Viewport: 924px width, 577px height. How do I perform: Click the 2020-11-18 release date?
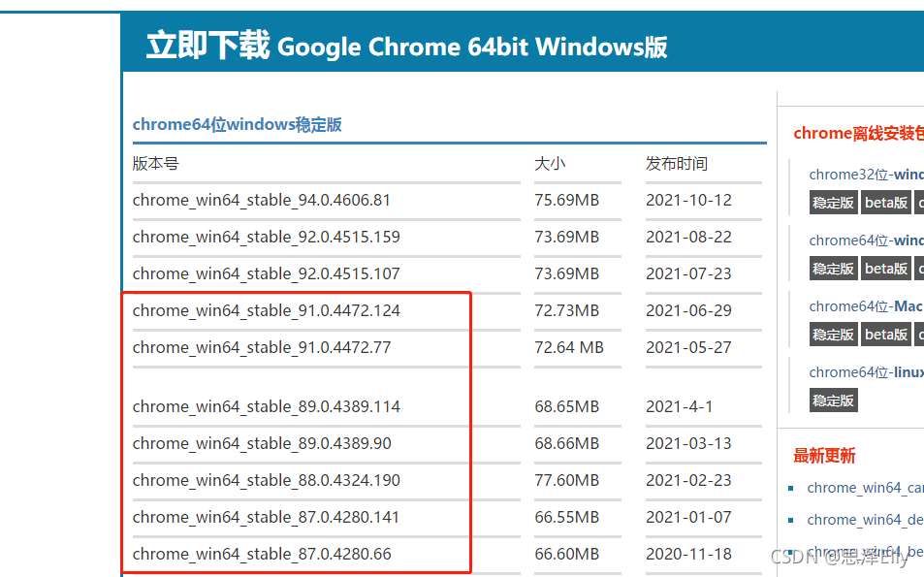click(x=688, y=554)
